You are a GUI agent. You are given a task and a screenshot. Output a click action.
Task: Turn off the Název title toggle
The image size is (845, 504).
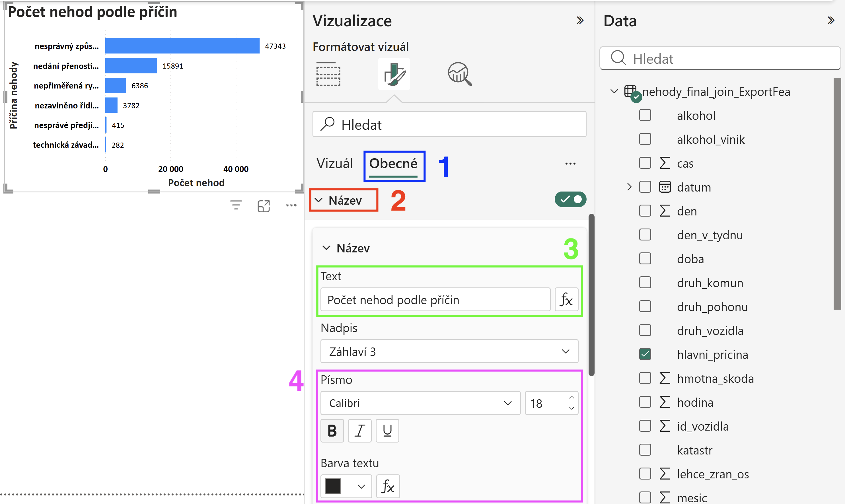[571, 199]
